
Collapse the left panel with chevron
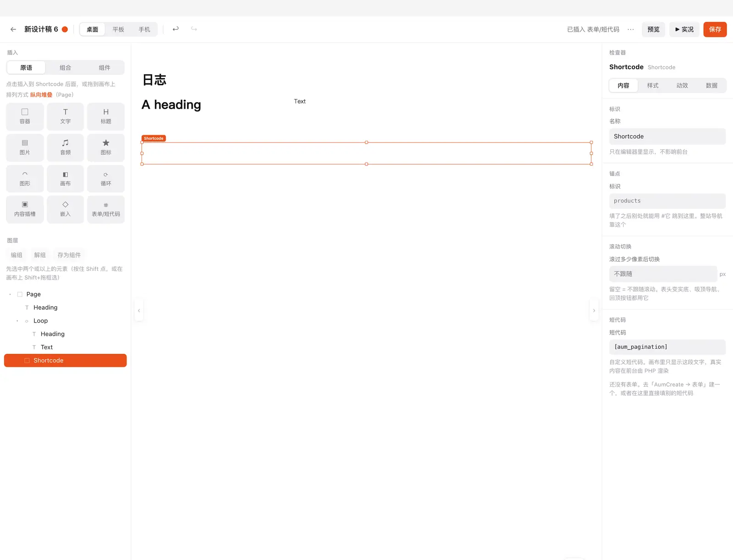pos(139,311)
